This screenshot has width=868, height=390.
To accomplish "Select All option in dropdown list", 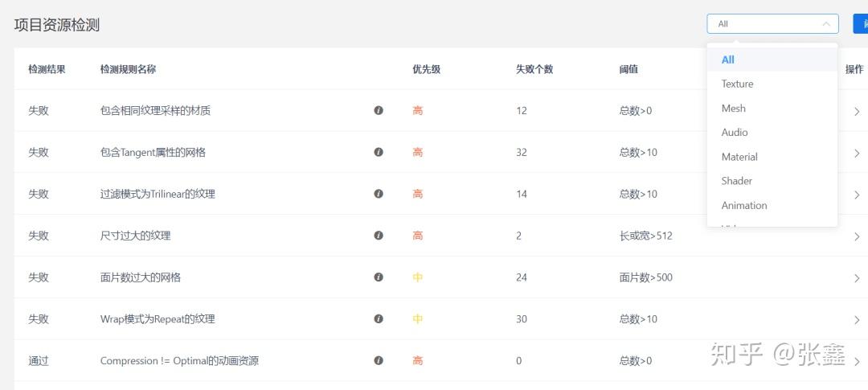I will [x=772, y=60].
